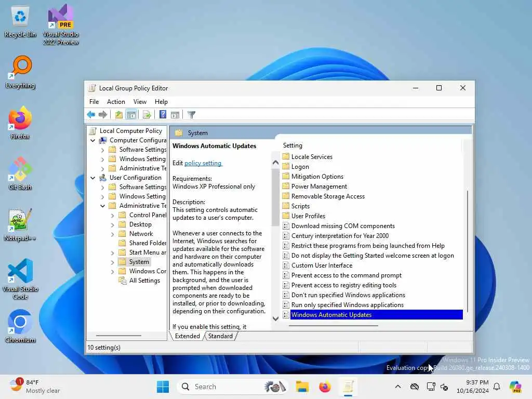The height and width of the screenshot is (399, 532).
Task: Open the Everything search desktop icon
Action: (x=20, y=72)
